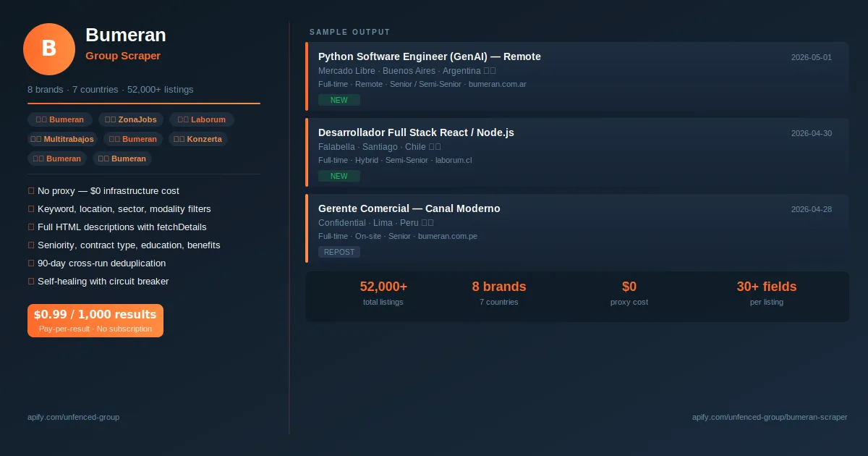This screenshot has height=456, width=868.
Task: Select the Laborum brand chip
Action: tap(202, 119)
